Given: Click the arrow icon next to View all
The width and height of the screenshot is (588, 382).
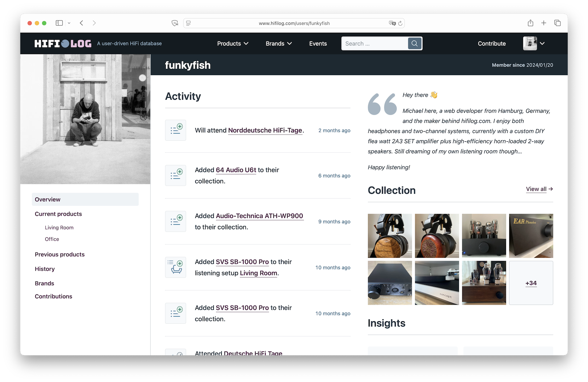Looking at the screenshot, I should [x=551, y=189].
